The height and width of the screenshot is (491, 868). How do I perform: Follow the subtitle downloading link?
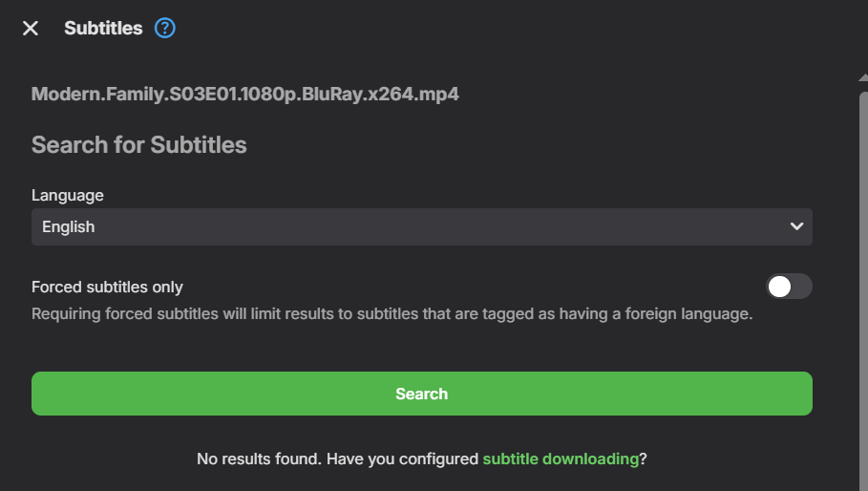pyautogui.click(x=561, y=459)
